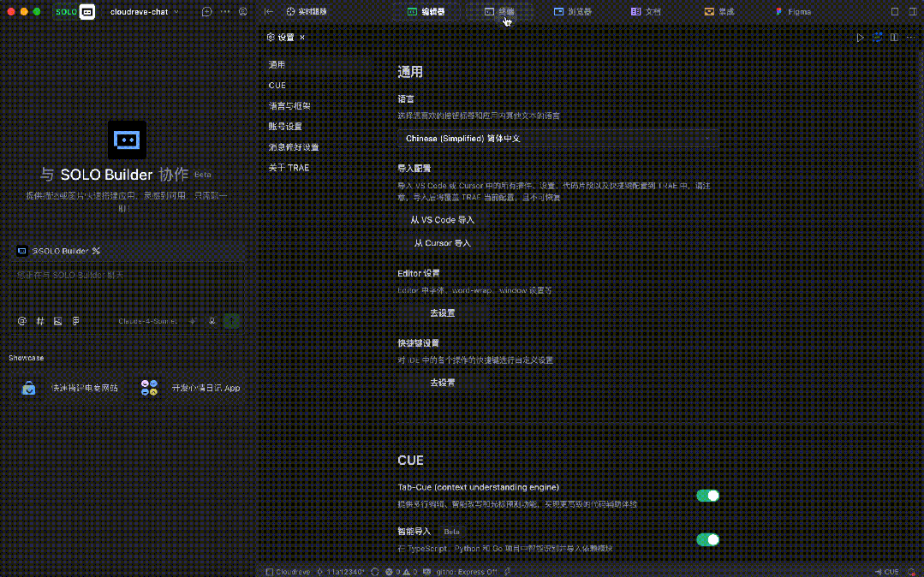Open the Chinese (Simplified) language dropdown
This screenshot has width=924, height=577.
coord(558,139)
